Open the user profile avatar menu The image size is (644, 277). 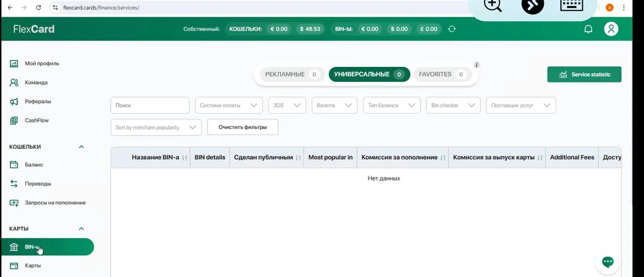tap(611, 29)
